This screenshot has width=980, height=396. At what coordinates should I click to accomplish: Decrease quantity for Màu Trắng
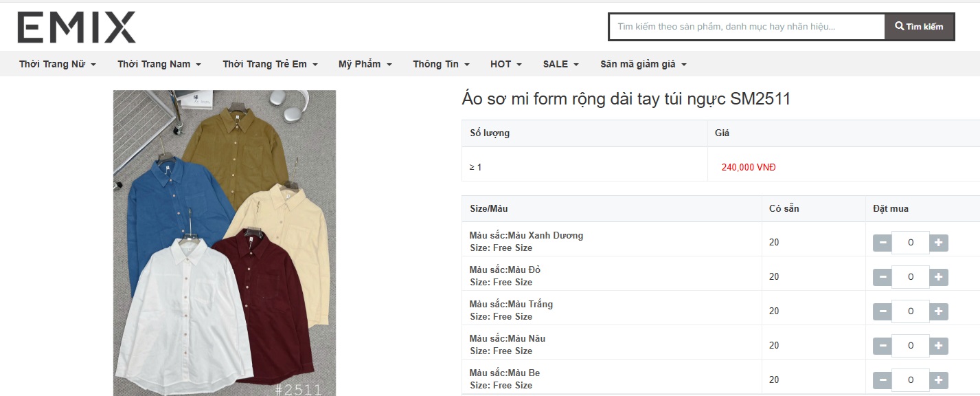882,311
